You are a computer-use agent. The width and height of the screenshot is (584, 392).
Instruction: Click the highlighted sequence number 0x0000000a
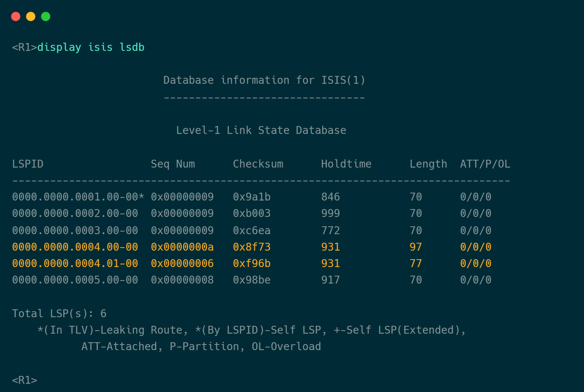tap(182, 247)
